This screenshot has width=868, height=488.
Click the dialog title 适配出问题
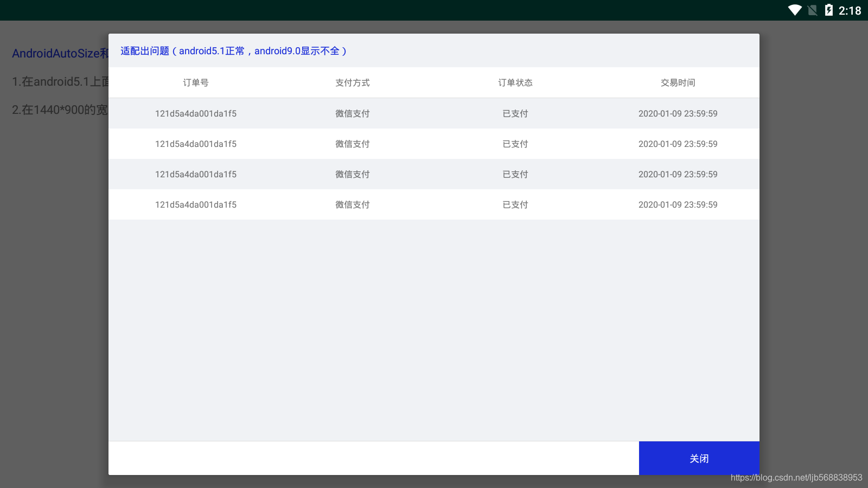tap(233, 51)
